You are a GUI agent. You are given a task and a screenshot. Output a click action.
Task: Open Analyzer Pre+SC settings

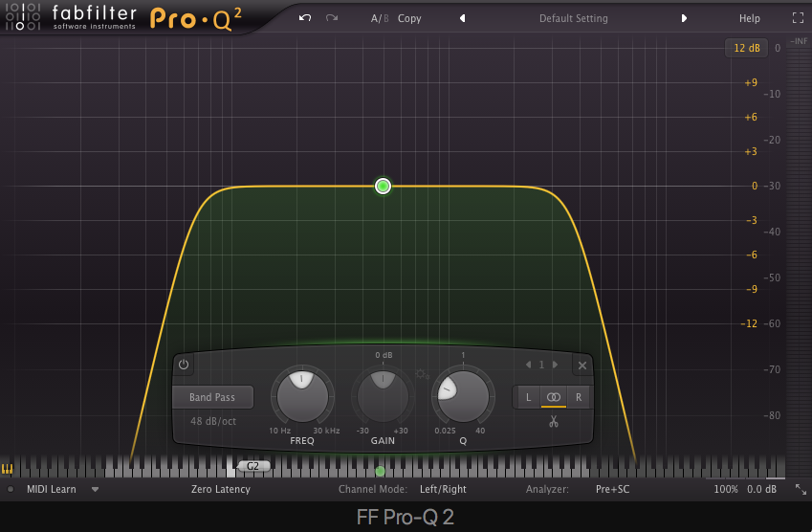pyautogui.click(x=613, y=489)
